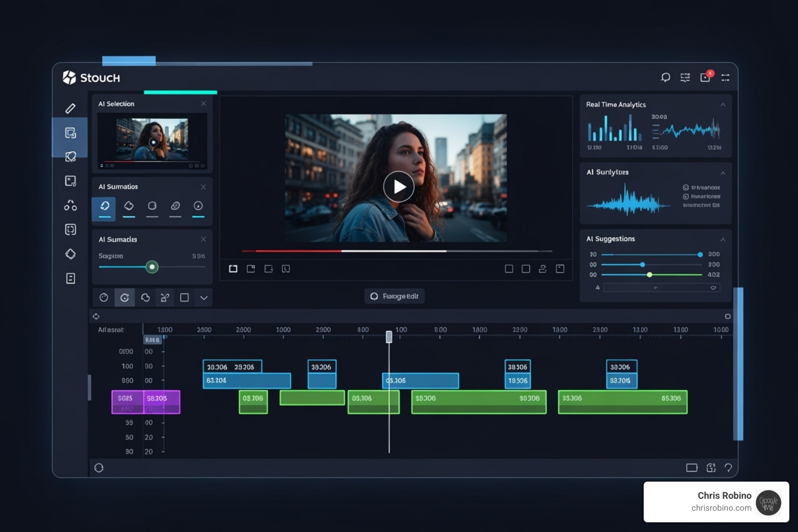The width and height of the screenshot is (798, 532).
Task: Close the AI Selection panel
Action: (x=204, y=104)
